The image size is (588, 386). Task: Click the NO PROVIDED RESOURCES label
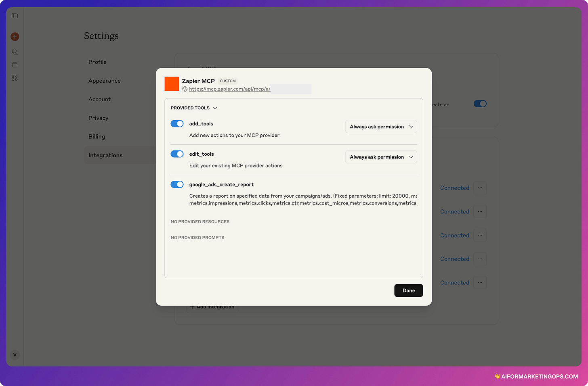(x=200, y=222)
